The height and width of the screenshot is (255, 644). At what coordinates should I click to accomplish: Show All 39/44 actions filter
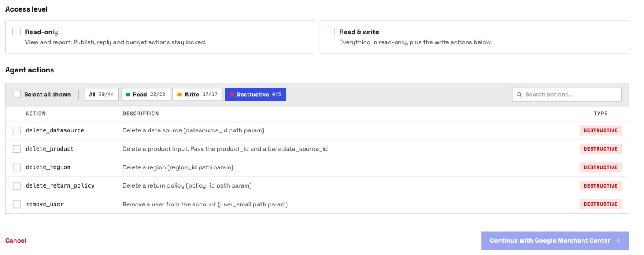pos(101,95)
